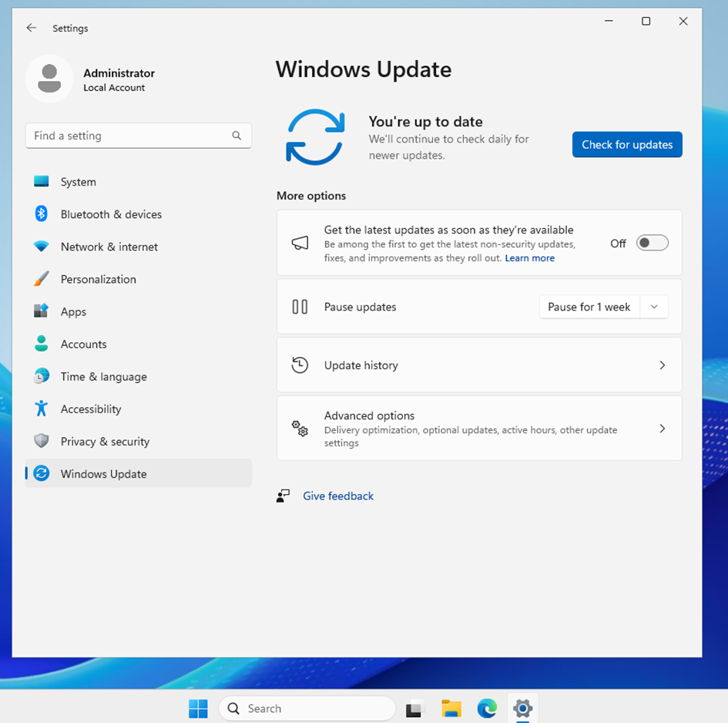Click the Accessibility figure icon
Screen dimensions: 728x723
tap(42, 409)
